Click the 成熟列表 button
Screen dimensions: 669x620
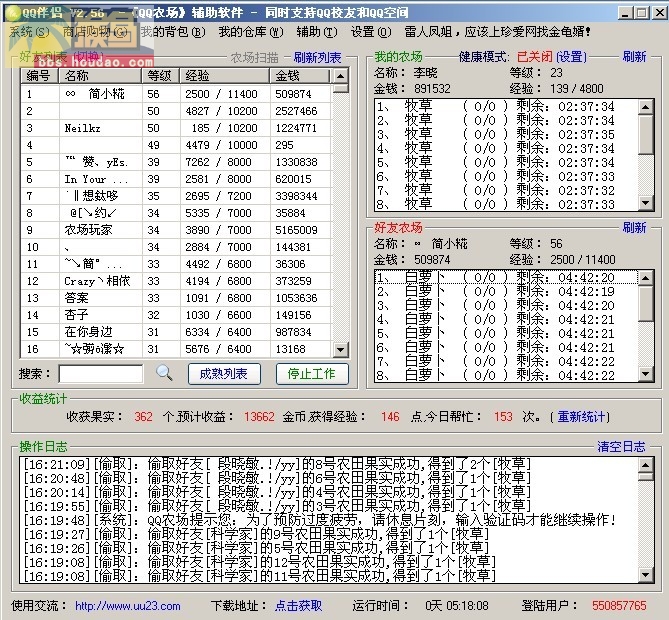(x=224, y=374)
